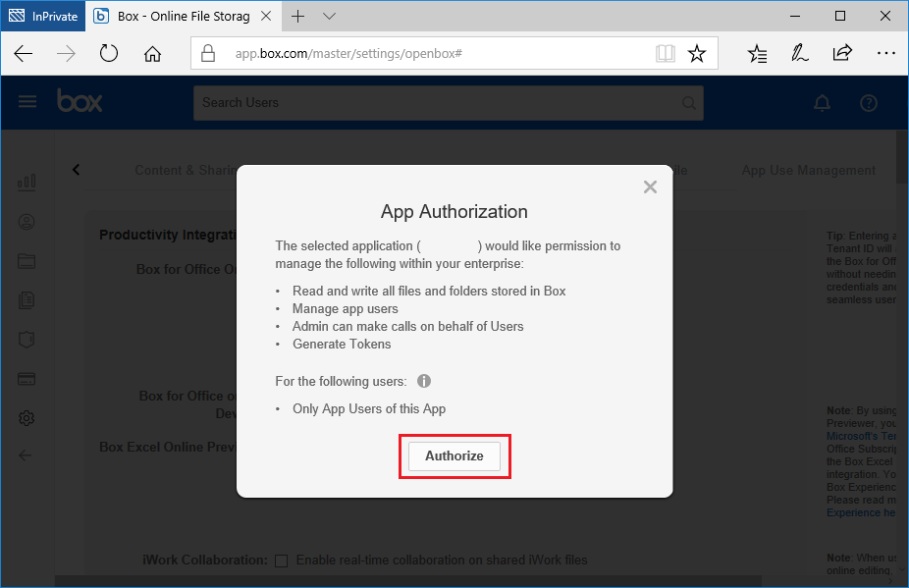909x588 pixels.
Task: Open a new browser tab
Action: 298,17
